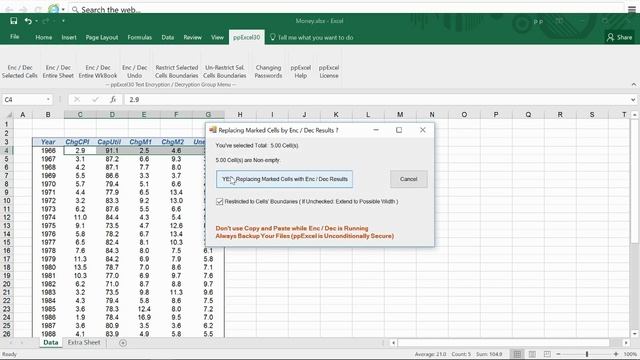Switch to Page Break Preview icon
640x360 pixels.
[x=547, y=354]
